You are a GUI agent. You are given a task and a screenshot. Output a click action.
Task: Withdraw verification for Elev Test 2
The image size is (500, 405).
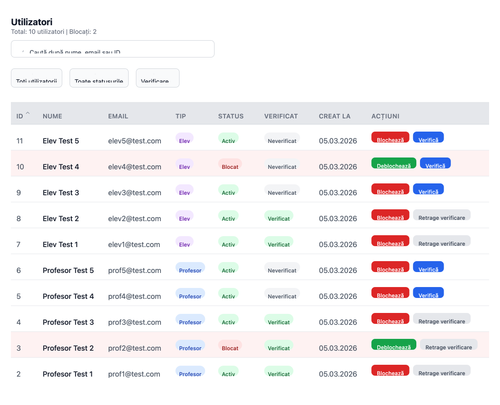[442, 215]
